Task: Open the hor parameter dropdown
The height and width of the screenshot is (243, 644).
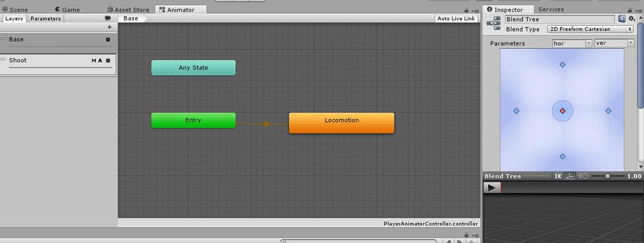Action: point(572,43)
